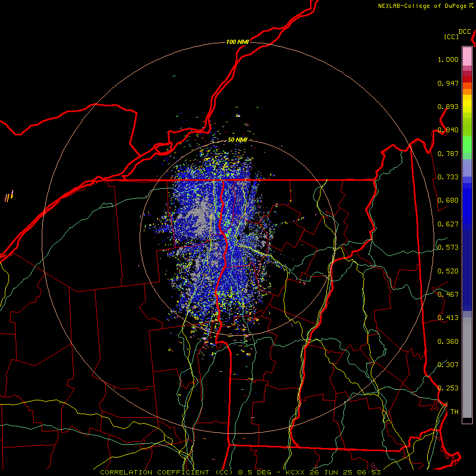Click the DCC label above the color scale
The image size is (476, 476).
(465, 32)
